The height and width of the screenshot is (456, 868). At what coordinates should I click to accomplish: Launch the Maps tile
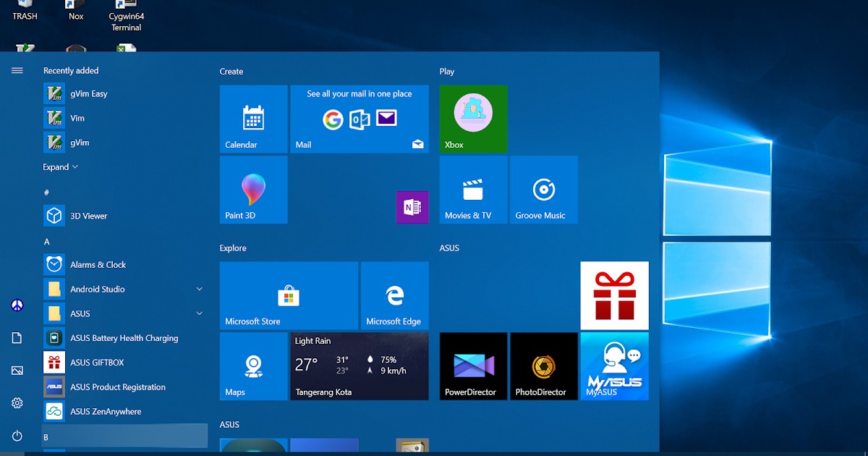(x=253, y=366)
